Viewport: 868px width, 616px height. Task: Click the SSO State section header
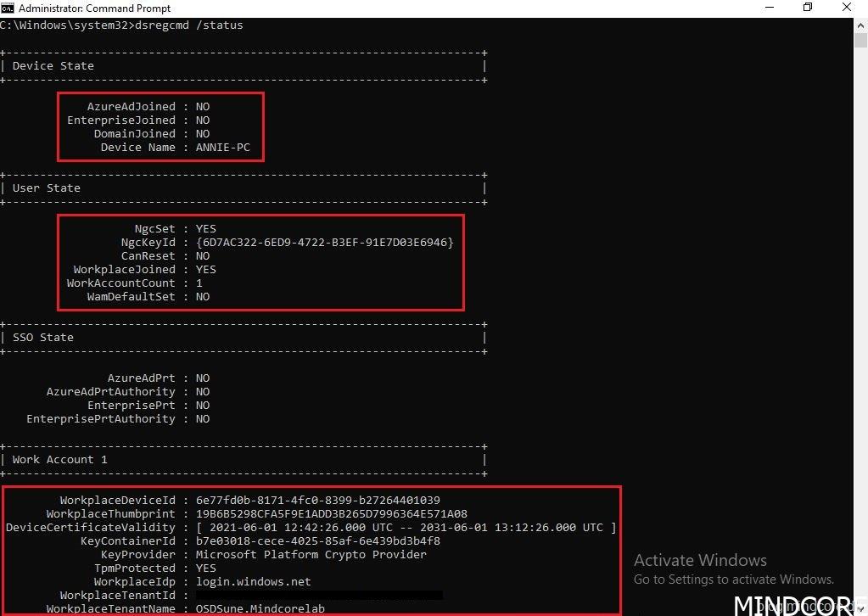coord(42,338)
